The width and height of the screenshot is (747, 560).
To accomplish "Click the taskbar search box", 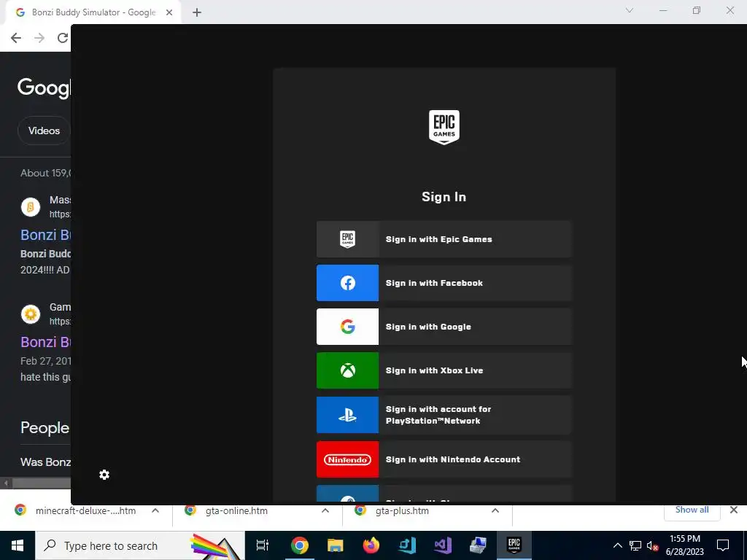I will click(x=140, y=545).
